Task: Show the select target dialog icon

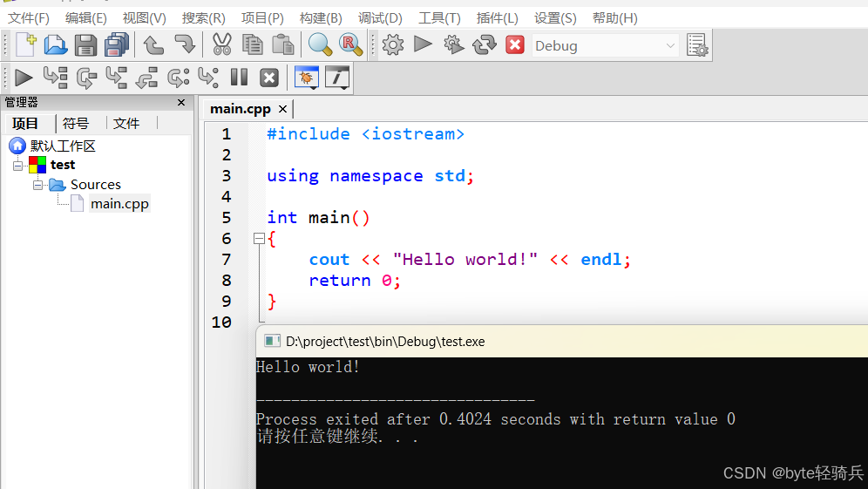Action: 697,44
